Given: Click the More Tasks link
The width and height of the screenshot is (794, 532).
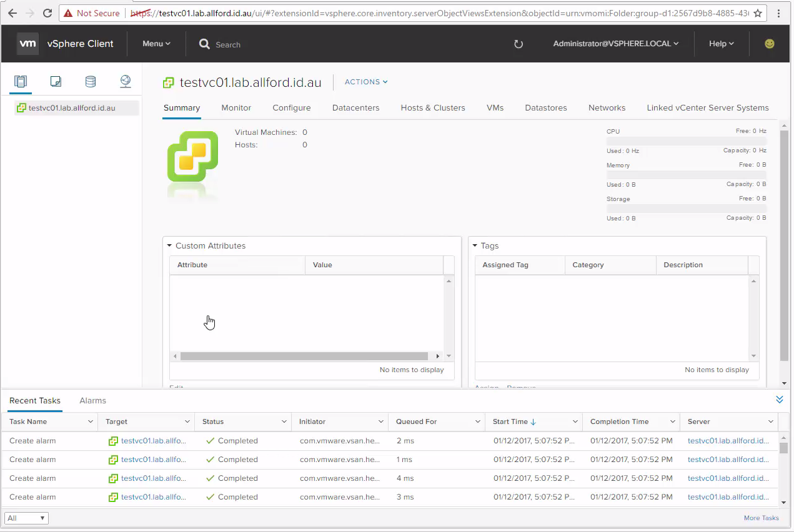Looking at the screenshot, I should (x=762, y=518).
